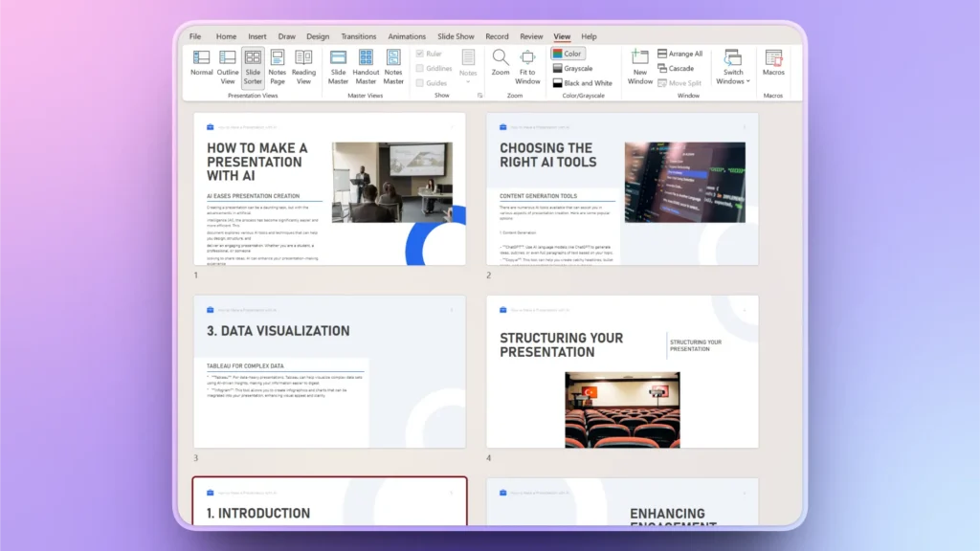Viewport: 980px width, 551px height.
Task: Open the Zoom dialog
Action: tap(500, 63)
